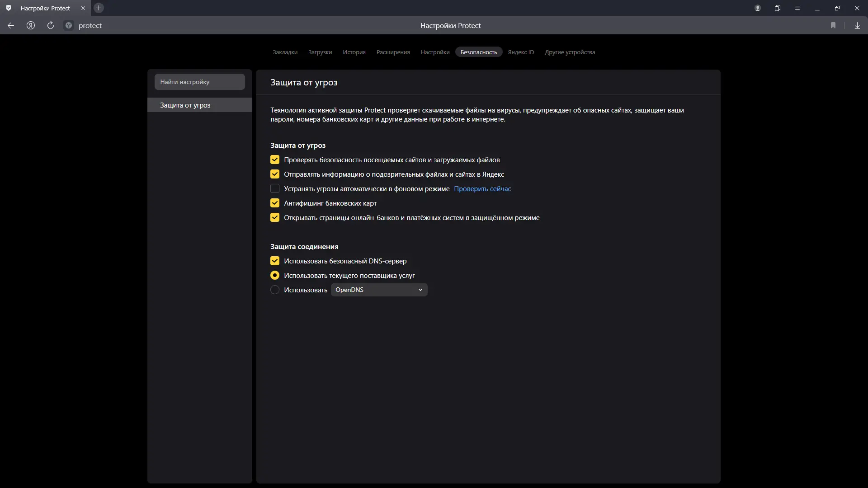Click the Проверить сейчас link
Viewport: 868px width, 488px height.
(x=482, y=189)
